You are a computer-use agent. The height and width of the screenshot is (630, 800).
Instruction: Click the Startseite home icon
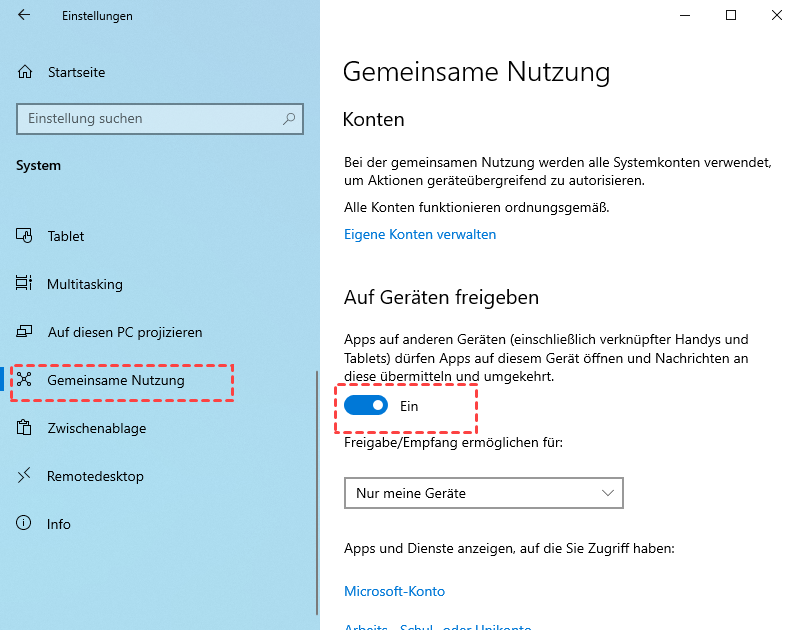click(25, 72)
